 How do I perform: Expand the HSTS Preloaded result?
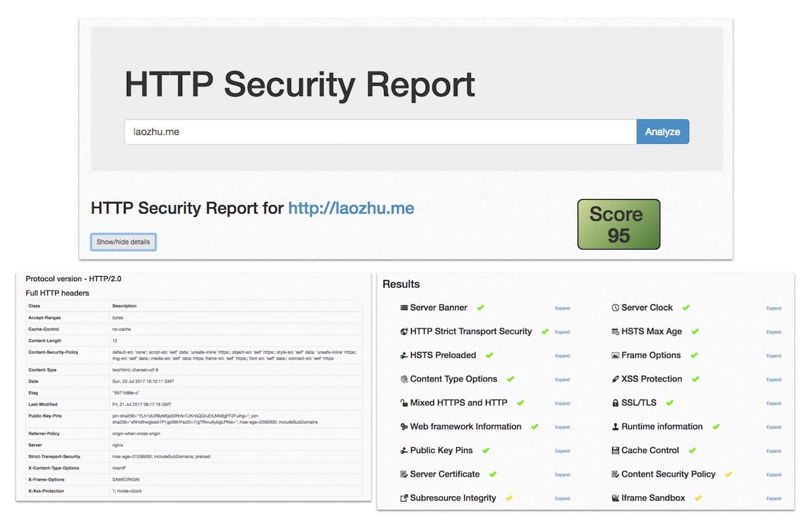click(562, 355)
